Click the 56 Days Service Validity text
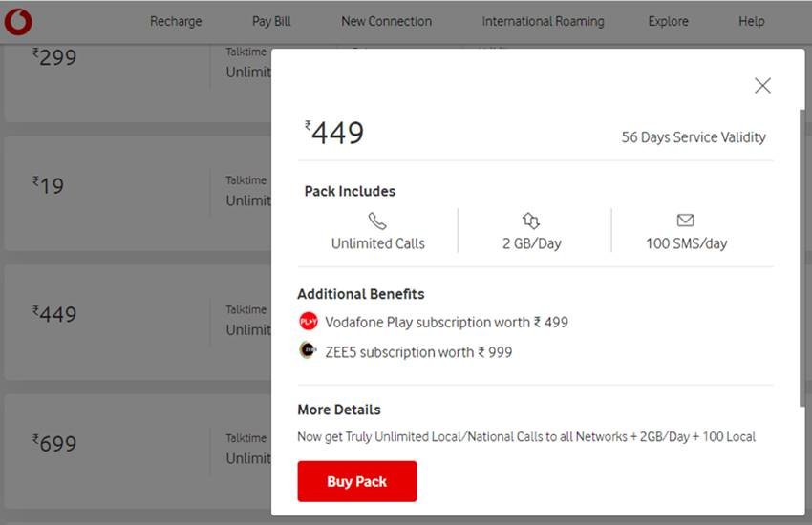Viewport: 812px width, 525px height. click(x=694, y=137)
